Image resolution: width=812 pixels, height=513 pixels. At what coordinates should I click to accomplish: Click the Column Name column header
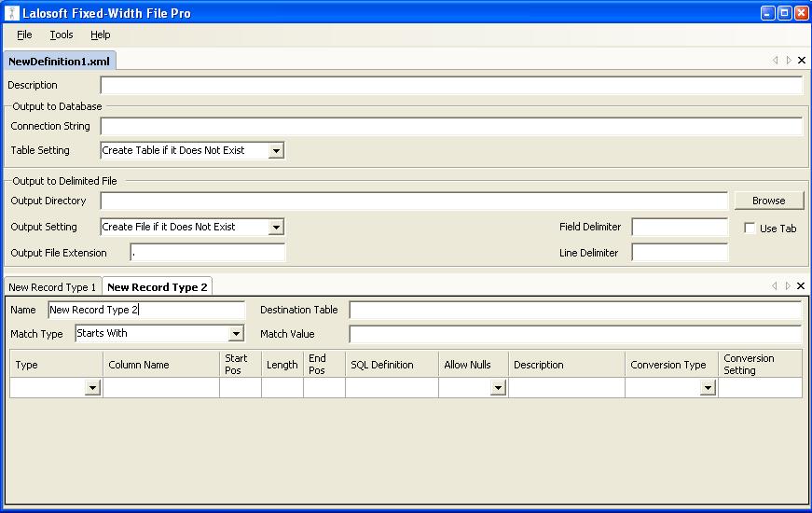pyautogui.click(x=161, y=365)
